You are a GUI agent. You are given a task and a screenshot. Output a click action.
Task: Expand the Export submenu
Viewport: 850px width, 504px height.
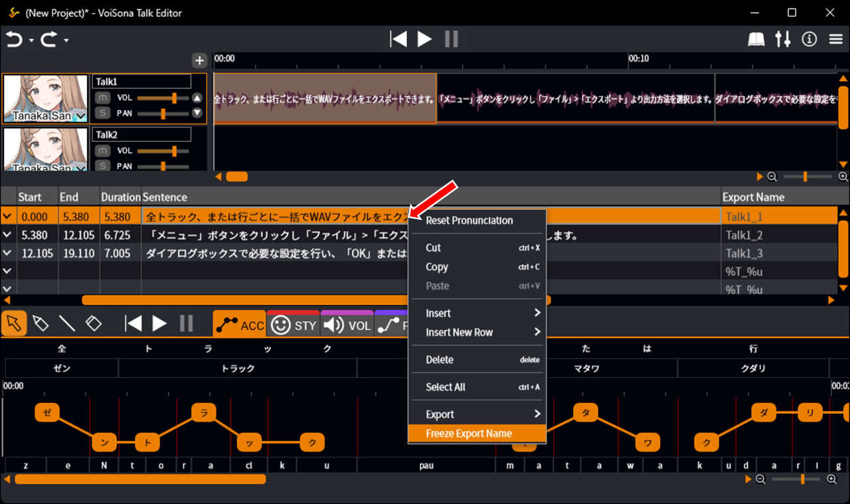(x=477, y=414)
